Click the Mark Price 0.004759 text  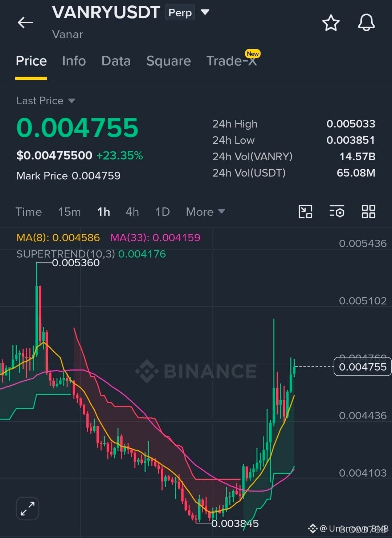tap(68, 176)
